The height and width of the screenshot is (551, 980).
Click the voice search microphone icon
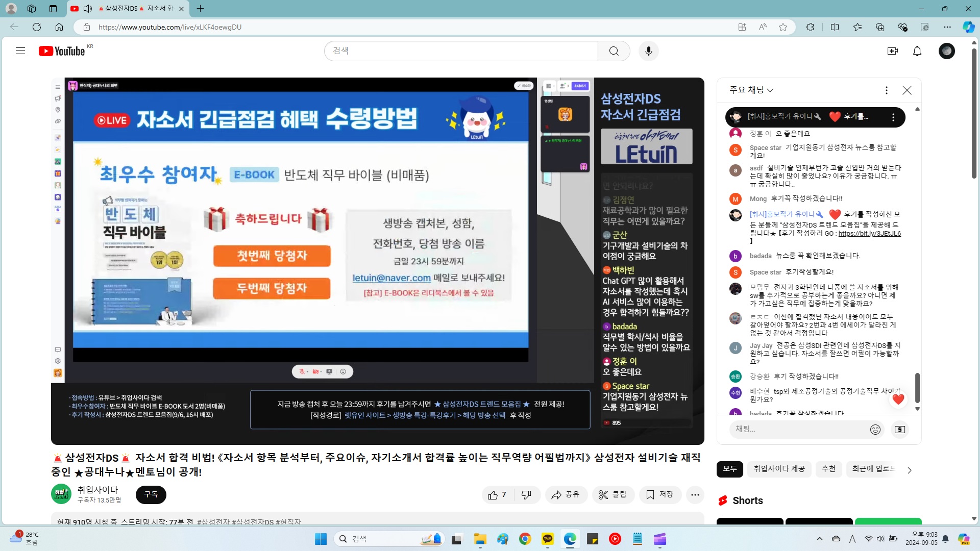[648, 51]
